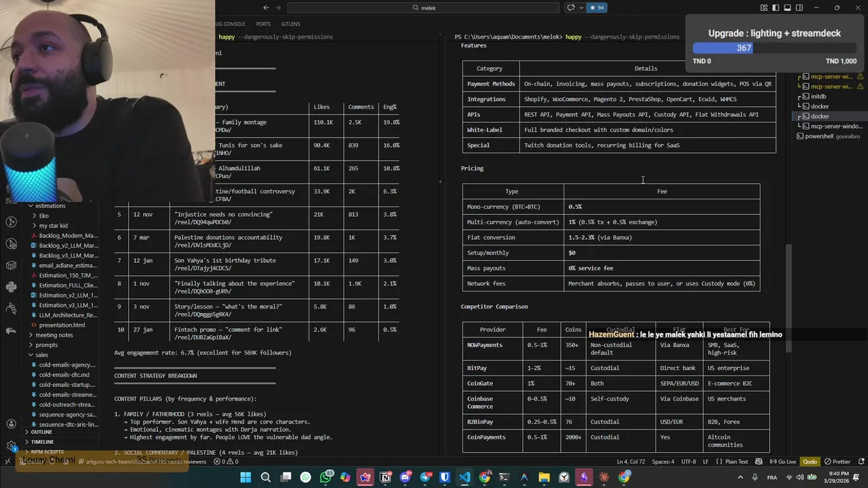The height and width of the screenshot is (488, 868).
Task: Click the Qodo status bar button
Action: click(810, 462)
